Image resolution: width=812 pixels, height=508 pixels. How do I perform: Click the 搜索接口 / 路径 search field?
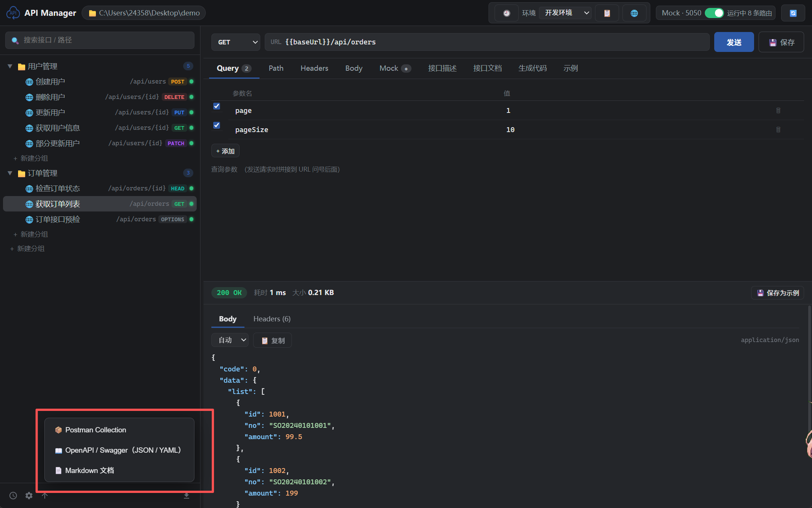pos(100,40)
